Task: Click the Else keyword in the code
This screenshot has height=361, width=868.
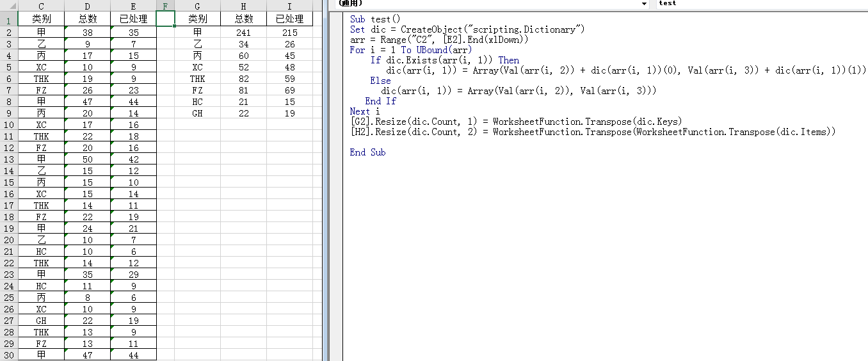Action: (x=380, y=81)
